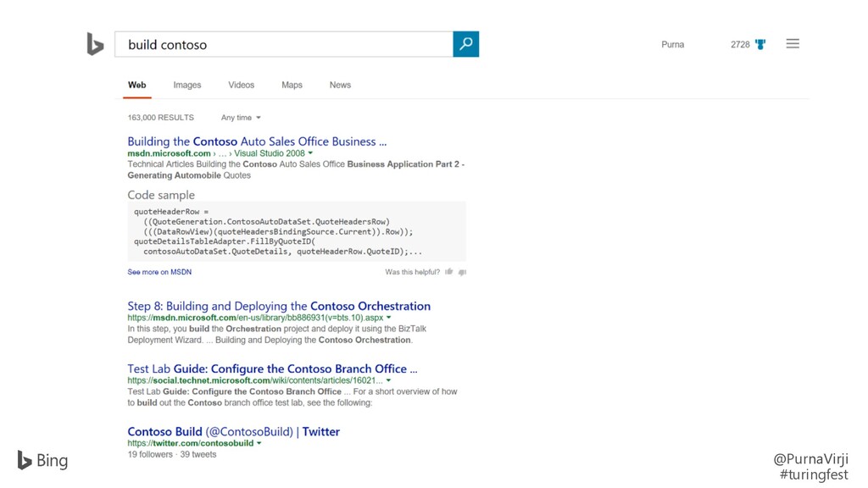The image size is (868, 488).
Task: Expand the Any time filter dropdown
Action: coord(241,117)
